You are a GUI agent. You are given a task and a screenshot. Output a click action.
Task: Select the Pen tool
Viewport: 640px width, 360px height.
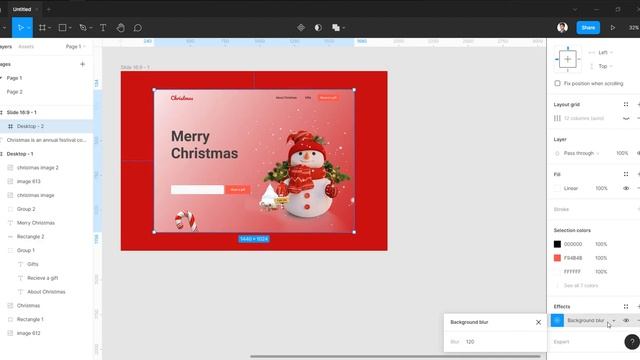[x=83, y=28]
